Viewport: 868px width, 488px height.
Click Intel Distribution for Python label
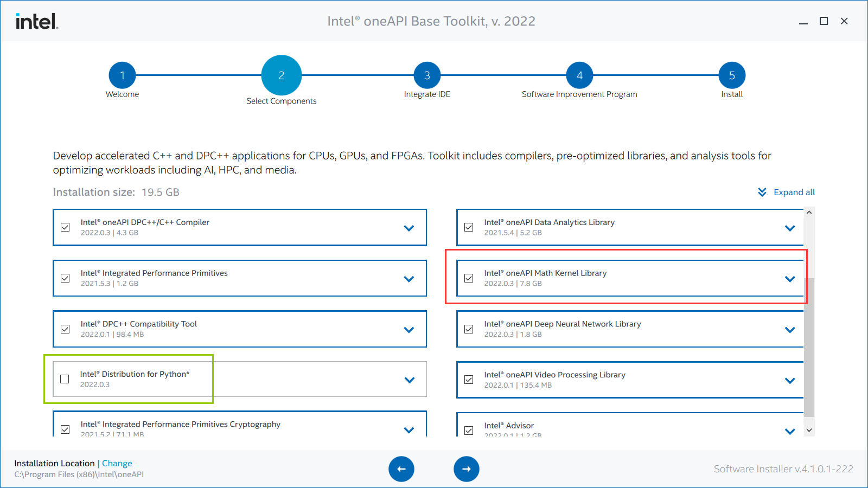point(135,374)
